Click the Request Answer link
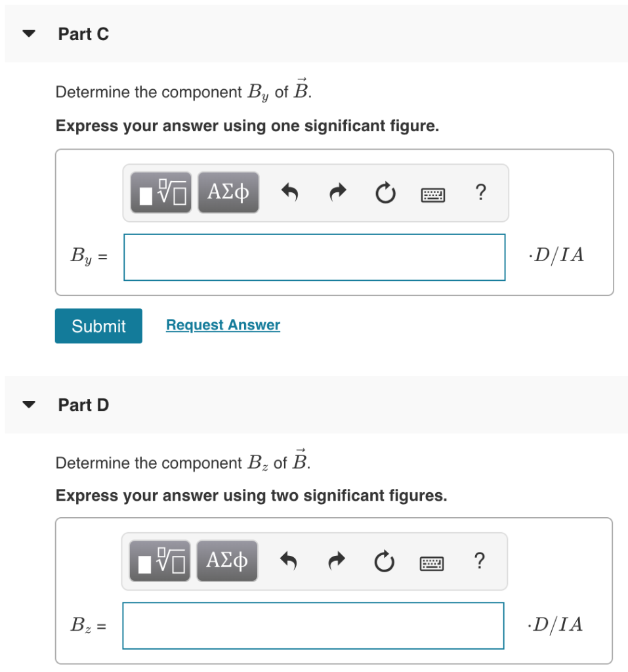Image resolution: width=628 pixels, height=672 pixels. tap(223, 325)
